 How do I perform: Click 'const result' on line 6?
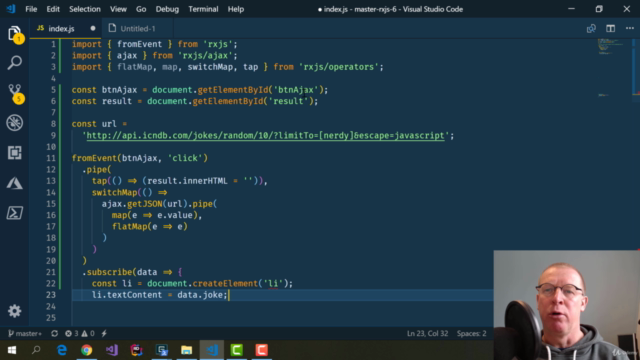tap(102, 101)
